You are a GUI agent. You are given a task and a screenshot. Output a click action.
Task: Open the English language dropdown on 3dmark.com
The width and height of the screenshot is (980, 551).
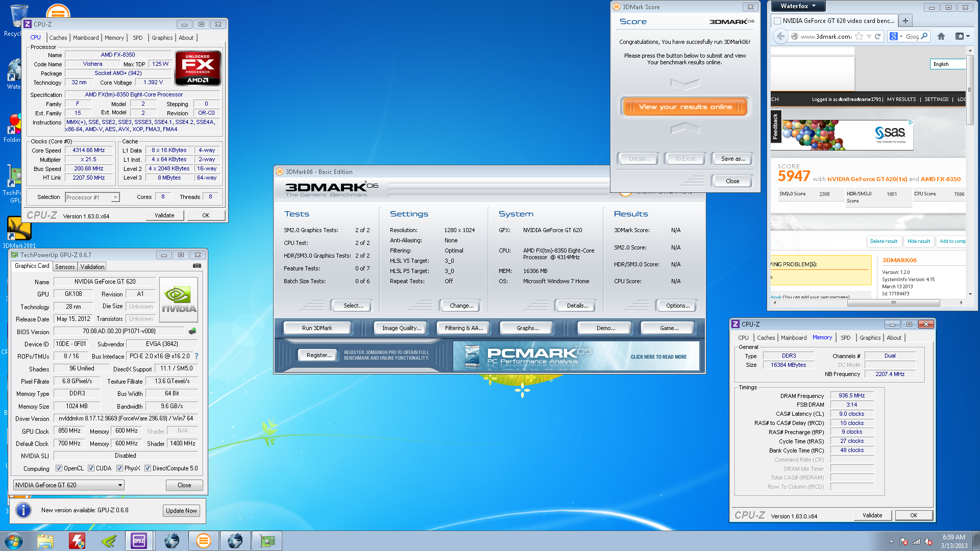947,64
